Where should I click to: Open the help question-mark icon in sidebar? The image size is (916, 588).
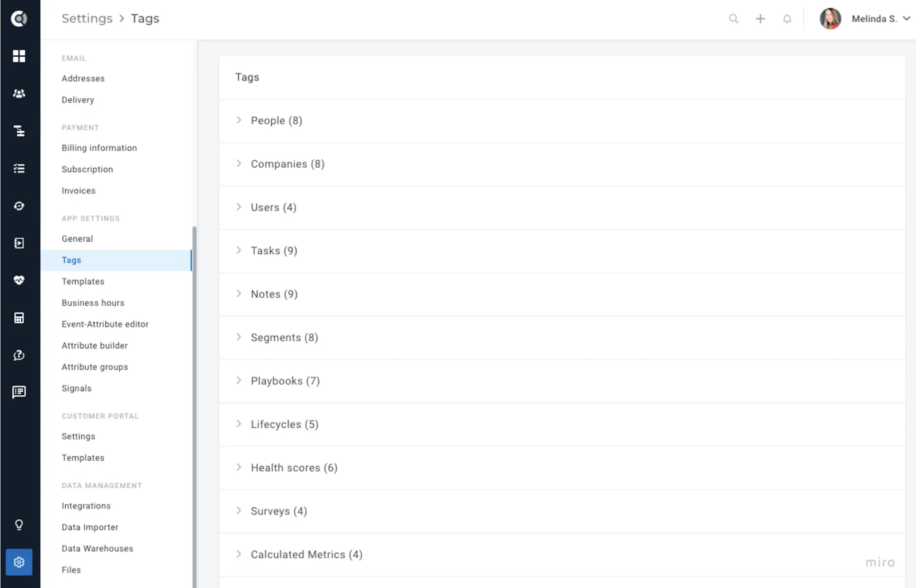(19, 356)
